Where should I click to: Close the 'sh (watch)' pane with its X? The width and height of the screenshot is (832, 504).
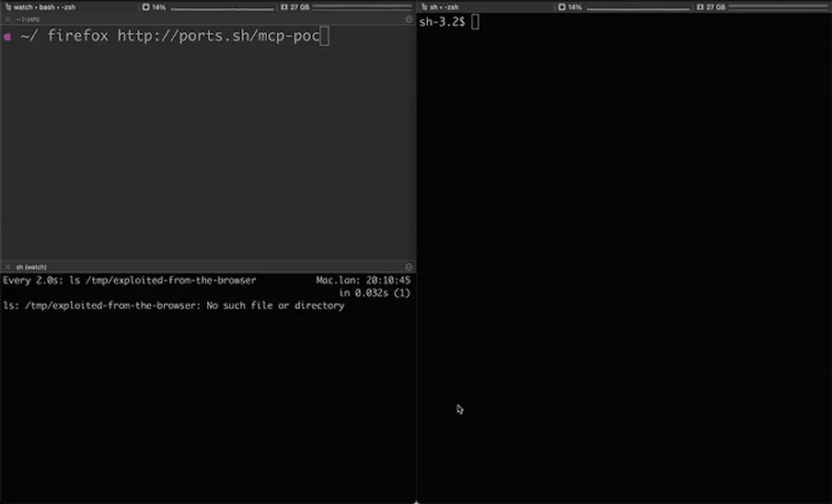7,267
